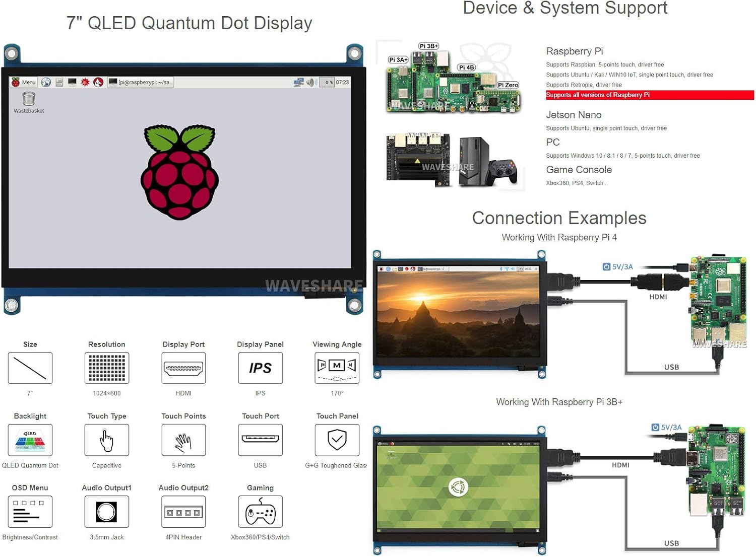This screenshot has width=756, height=557.
Task: Open the Raspberry Pi Menu button
Action: [x=24, y=82]
